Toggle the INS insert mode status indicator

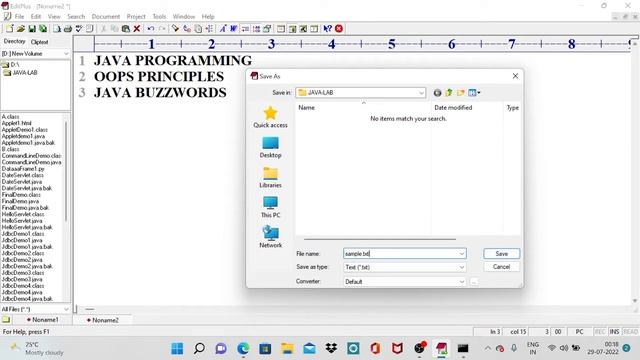click(x=614, y=332)
